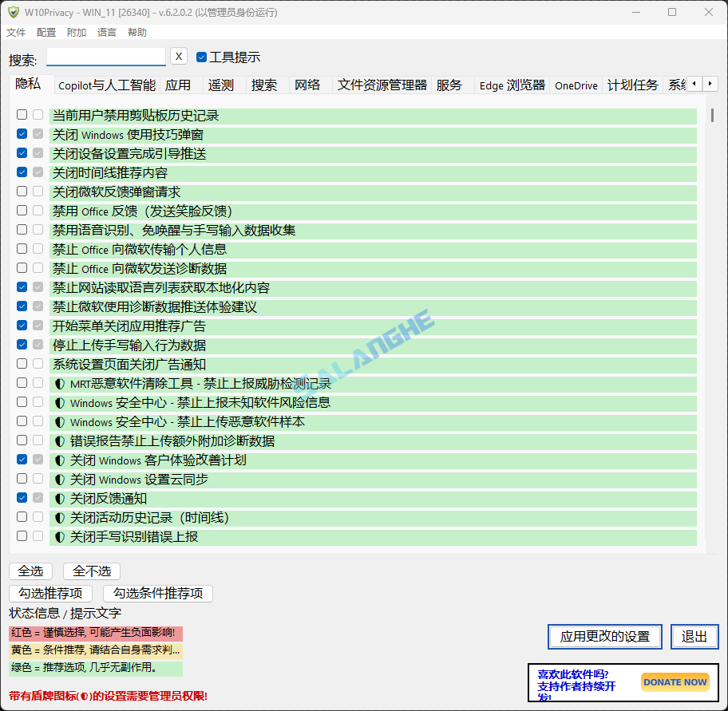Open the 文件 menu
Image resolution: width=728 pixels, height=711 pixels.
(x=16, y=33)
